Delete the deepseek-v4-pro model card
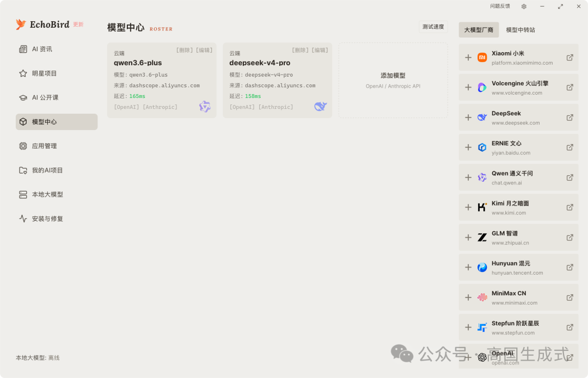The width and height of the screenshot is (588, 378). point(300,50)
